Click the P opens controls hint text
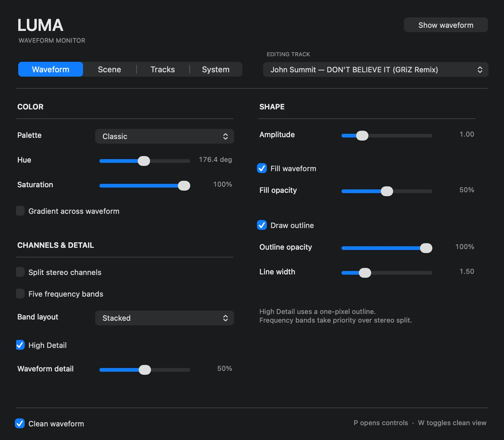This screenshot has width=504, height=440. [x=381, y=423]
